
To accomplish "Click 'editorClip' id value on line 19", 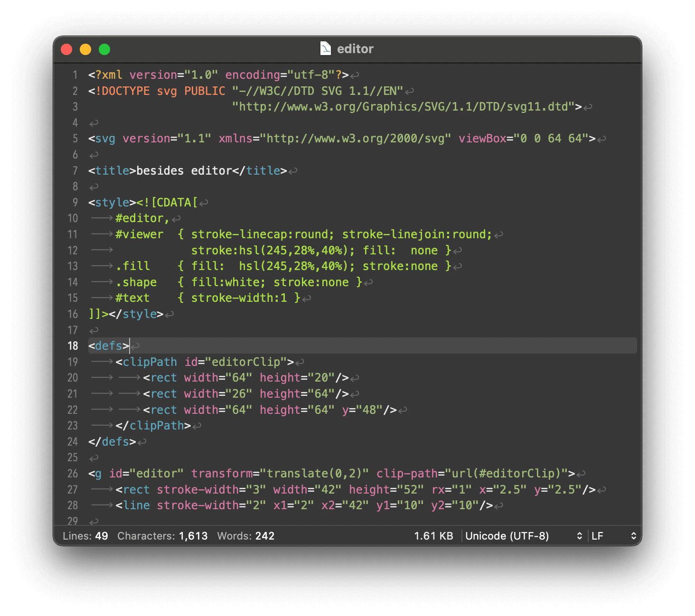I will [x=246, y=362].
